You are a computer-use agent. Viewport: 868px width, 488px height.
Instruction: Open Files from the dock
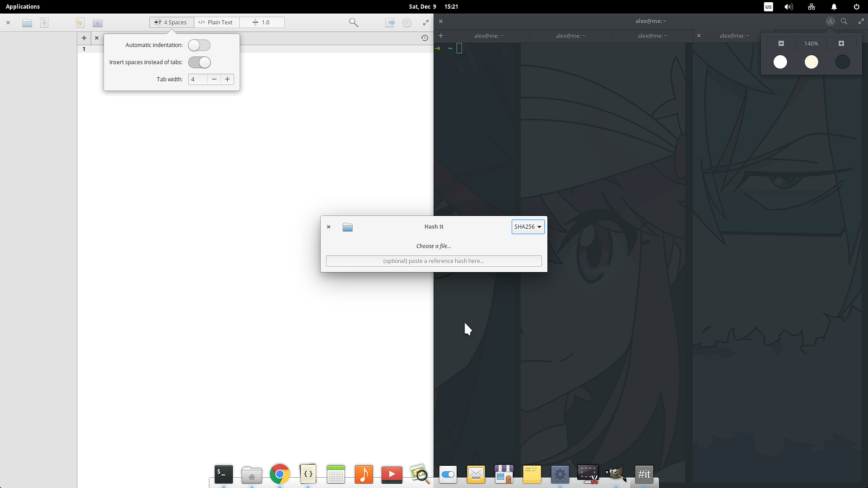tap(252, 474)
